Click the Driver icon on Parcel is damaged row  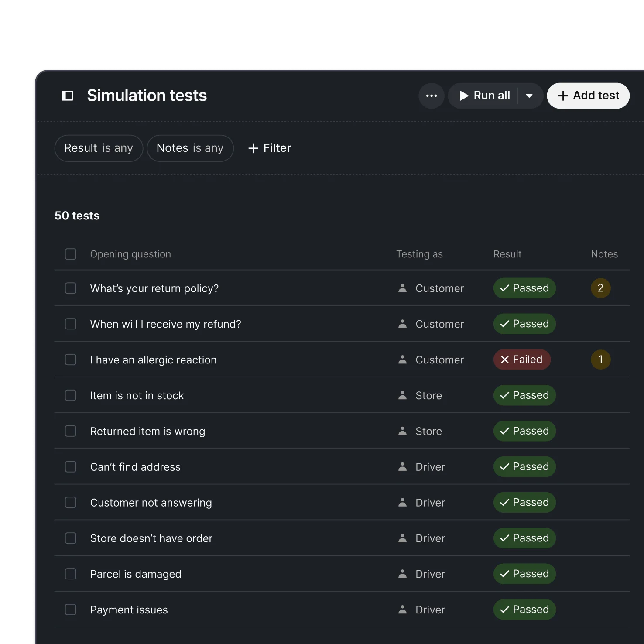coord(402,574)
